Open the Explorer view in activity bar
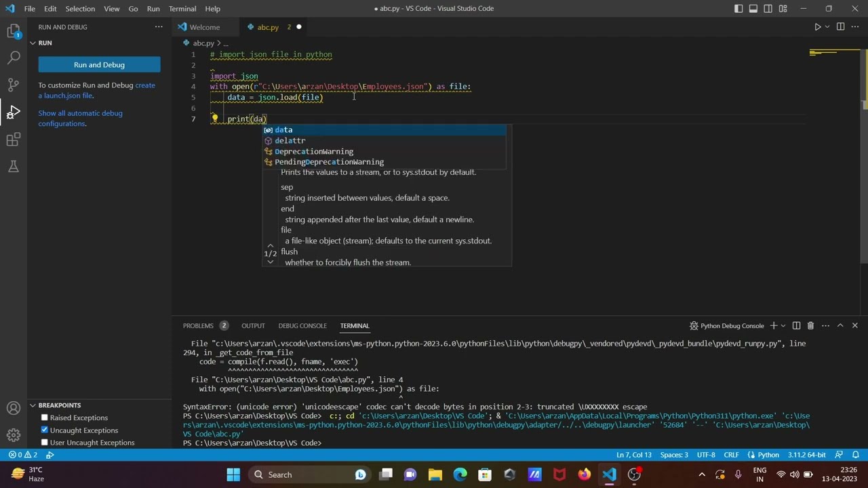The height and width of the screenshot is (488, 868). [14, 31]
